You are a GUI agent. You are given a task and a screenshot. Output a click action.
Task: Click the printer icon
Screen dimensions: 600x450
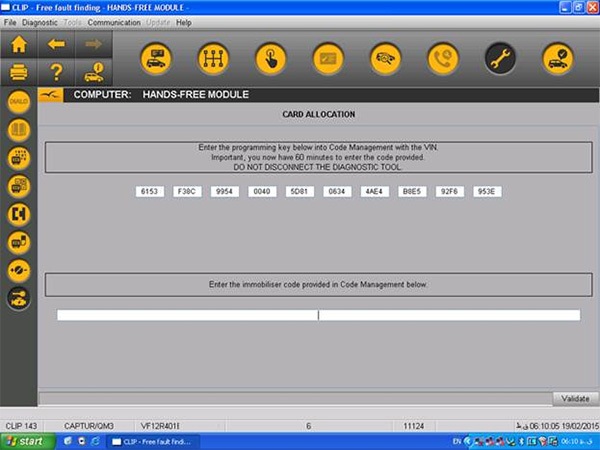[x=18, y=72]
